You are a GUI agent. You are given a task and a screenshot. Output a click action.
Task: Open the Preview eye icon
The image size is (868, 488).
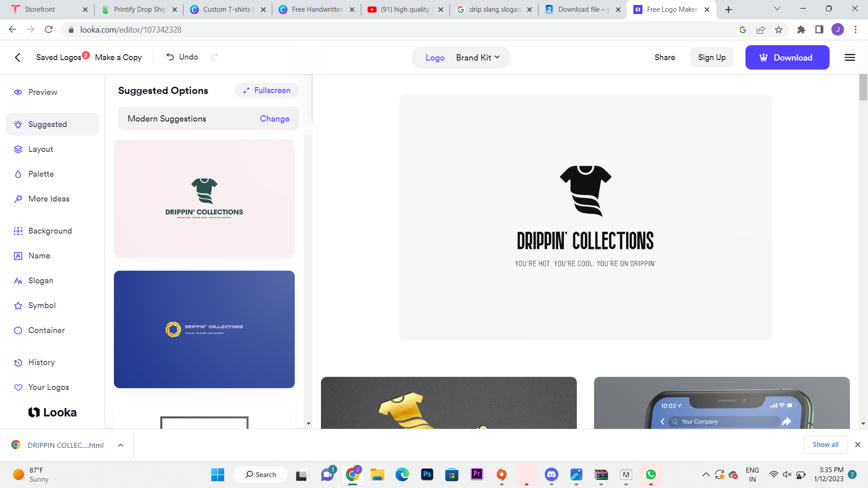[x=18, y=92]
